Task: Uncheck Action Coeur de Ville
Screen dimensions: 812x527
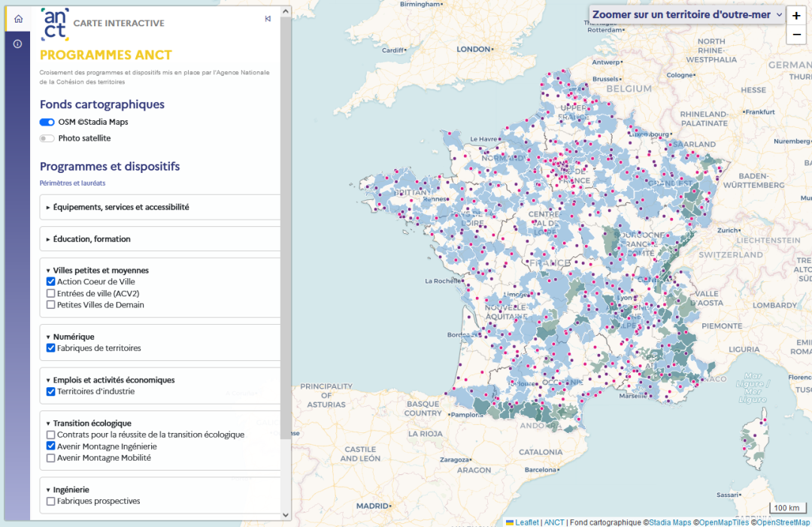Action: [x=50, y=281]
